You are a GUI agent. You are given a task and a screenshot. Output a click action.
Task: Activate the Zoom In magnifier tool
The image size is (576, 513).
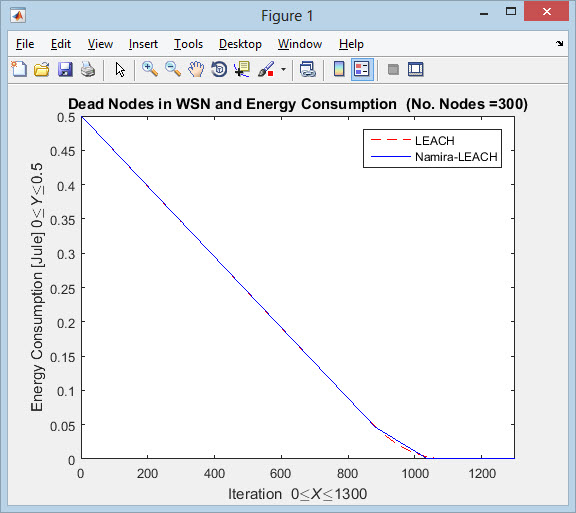[x=150, y=69]
